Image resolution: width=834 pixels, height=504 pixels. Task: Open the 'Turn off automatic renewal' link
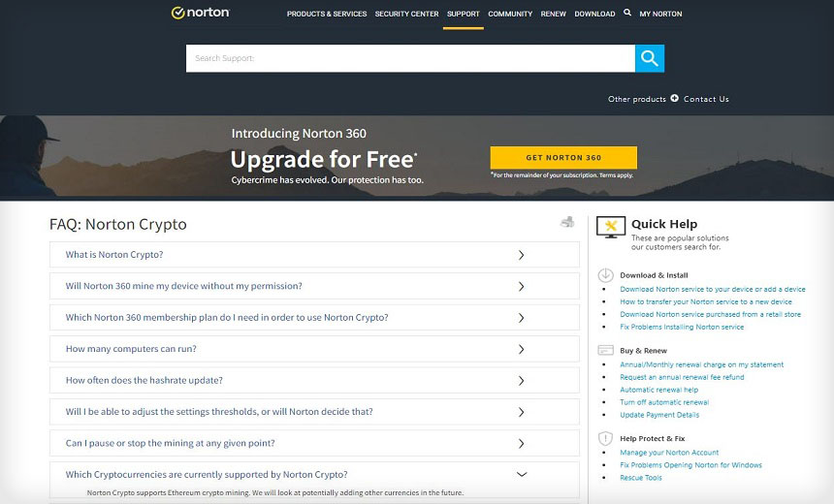click(664, 402)
